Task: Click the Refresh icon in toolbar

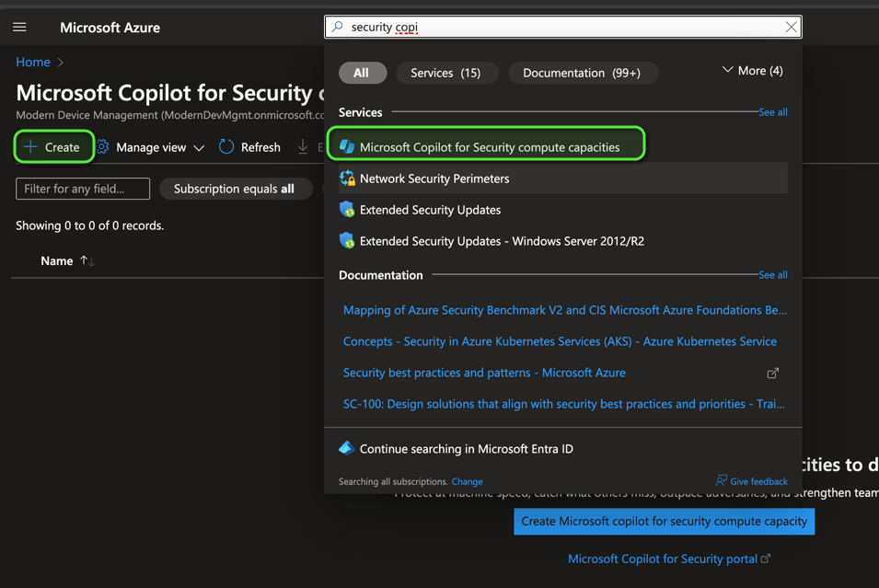Action: click(x=226, y=147)
